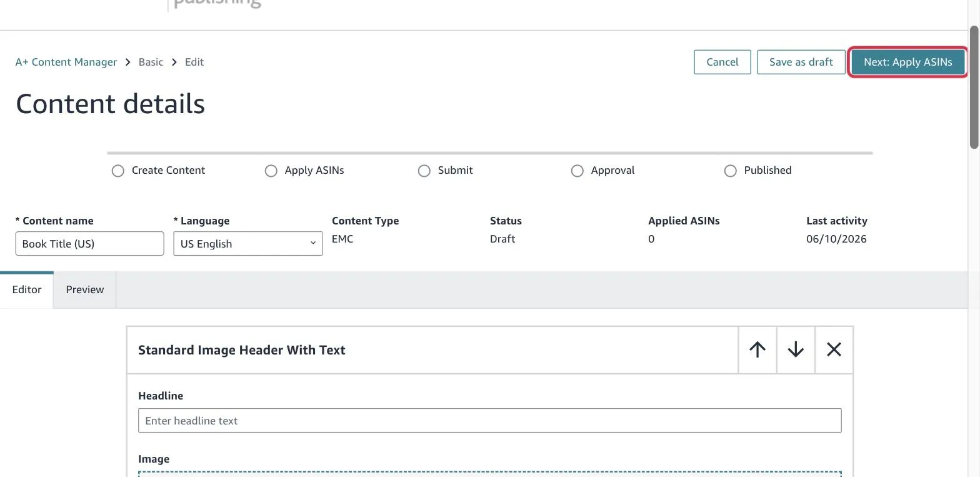Select the Create Content step radio

118,171
